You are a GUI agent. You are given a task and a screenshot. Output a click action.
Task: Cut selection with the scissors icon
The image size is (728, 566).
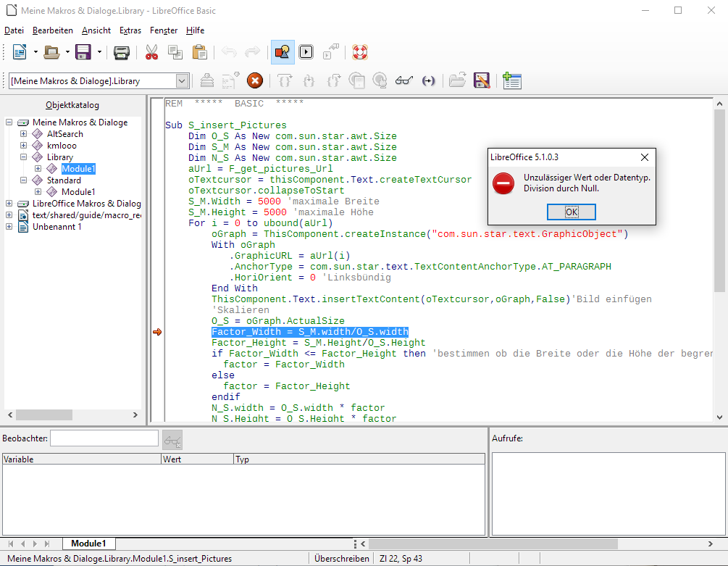pyautogui.click(x=152, y=52)
